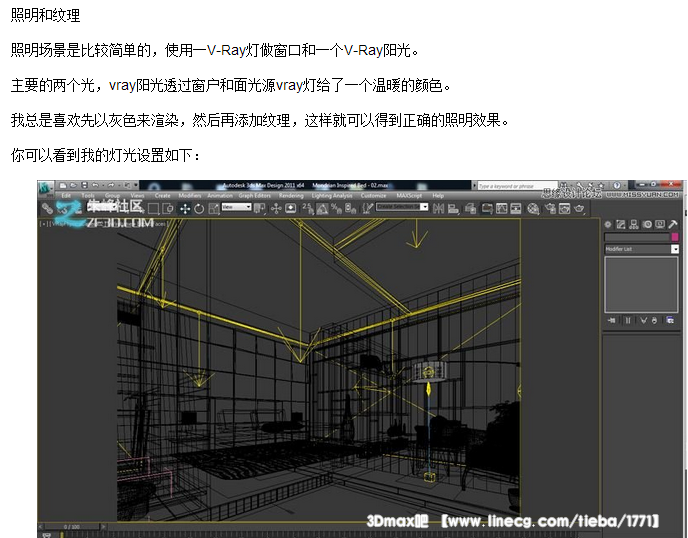Open the Rendered Frame Window icon
This screenshot has width=688, height=538.
[564, 209]
